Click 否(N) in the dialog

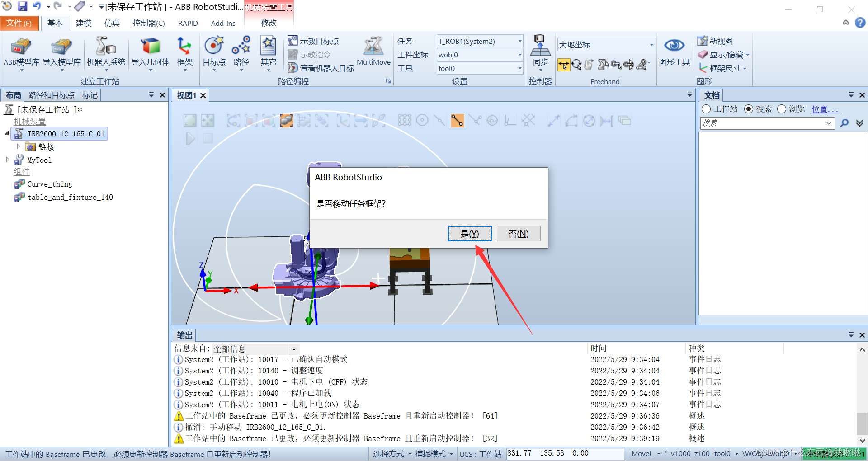pos(519,234)
